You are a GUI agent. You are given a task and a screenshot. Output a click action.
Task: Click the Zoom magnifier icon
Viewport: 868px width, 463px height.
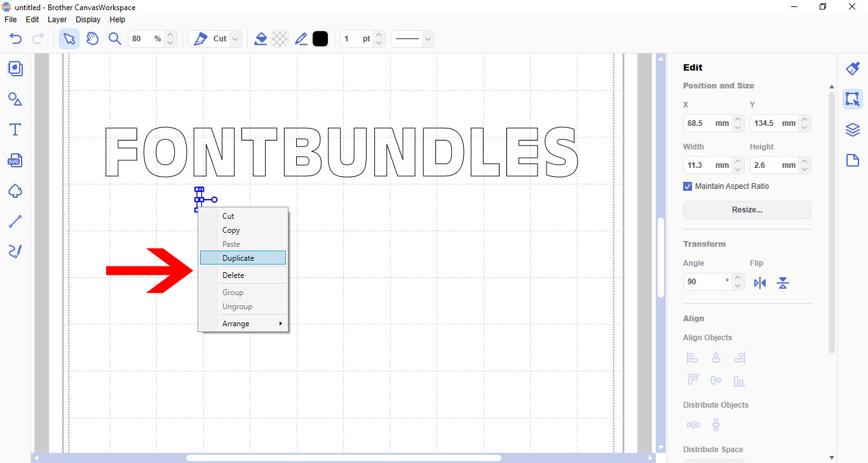click(115, 39)
